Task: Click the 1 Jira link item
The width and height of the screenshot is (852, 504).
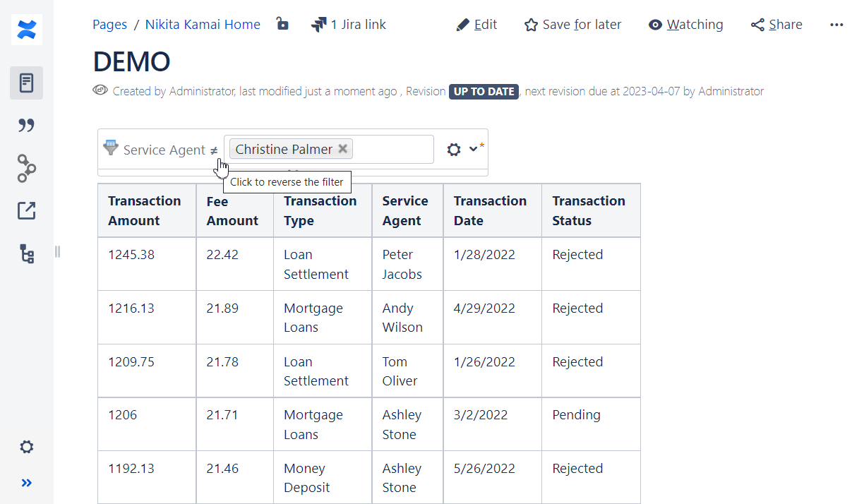Action: tap(349, 25)
